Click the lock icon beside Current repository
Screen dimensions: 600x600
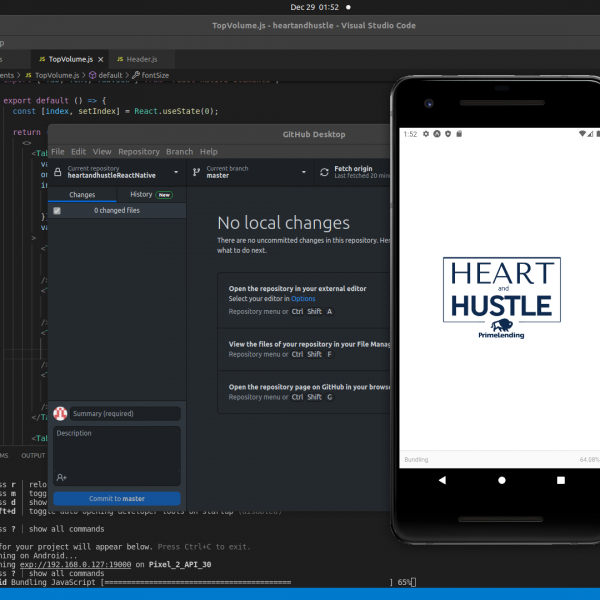pyautogui.click(x=57, y=172)
